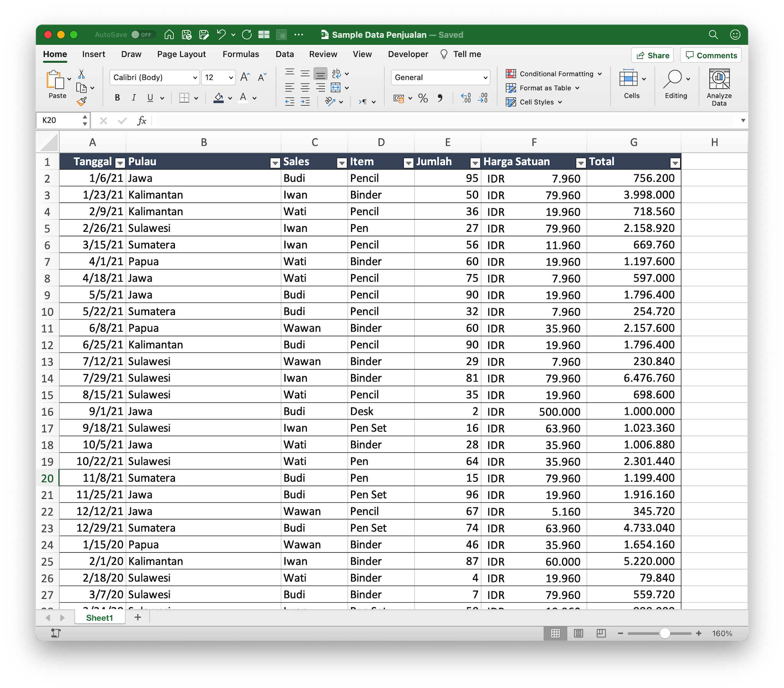This screenshot has width=784, height=688.
Task: Open the Comments pane button
Action: [711, 55]
